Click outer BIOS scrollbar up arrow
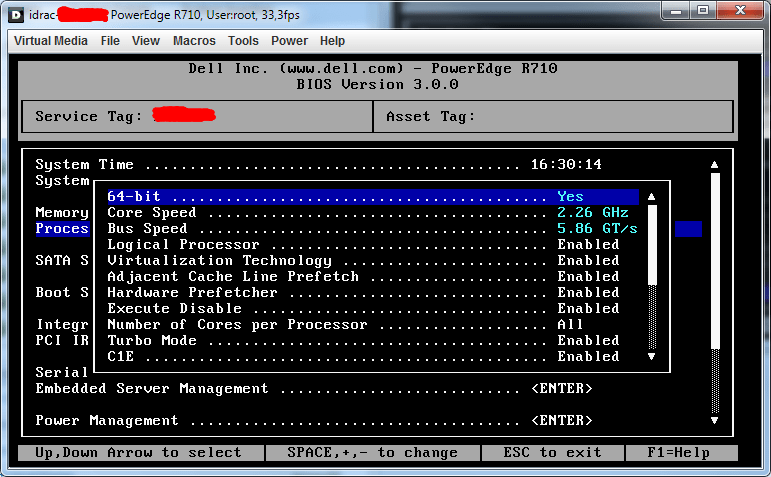 tap(714, 165)
